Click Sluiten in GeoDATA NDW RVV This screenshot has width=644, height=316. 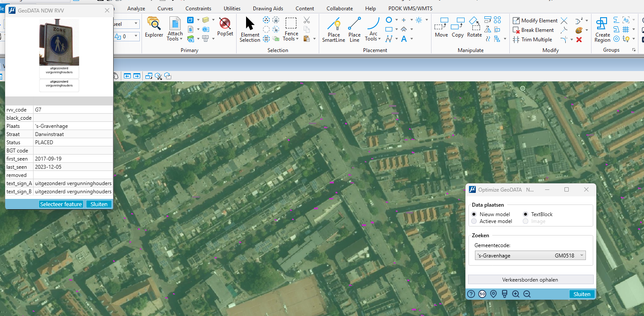(99, 204)
